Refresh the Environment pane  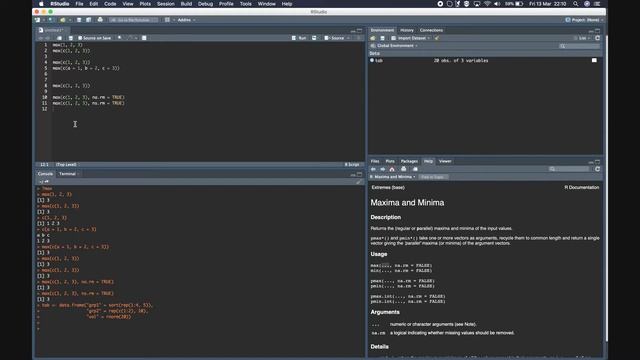click(598, 38)
